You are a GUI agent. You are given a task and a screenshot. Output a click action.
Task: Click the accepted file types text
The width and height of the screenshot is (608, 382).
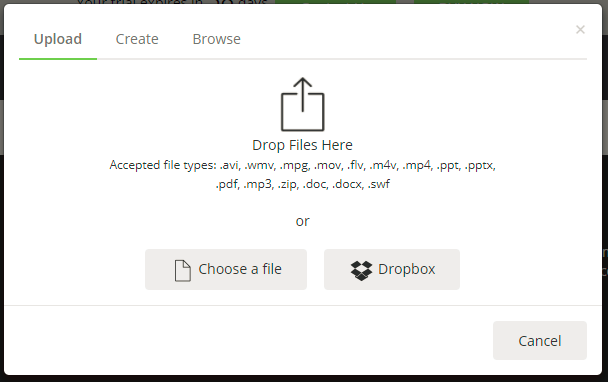[302, 175]
